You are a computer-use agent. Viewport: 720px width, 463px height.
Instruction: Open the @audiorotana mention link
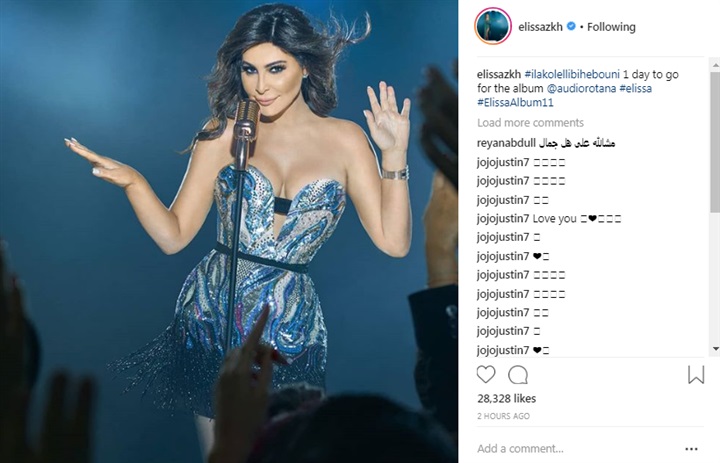tap(581, 88)
